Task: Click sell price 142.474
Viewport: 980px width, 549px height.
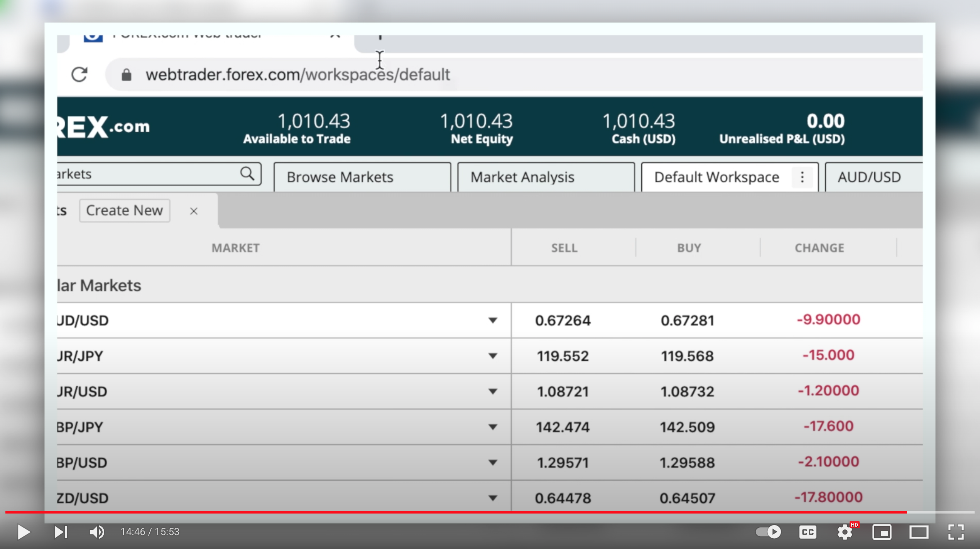Action: (x=563, y=427)
